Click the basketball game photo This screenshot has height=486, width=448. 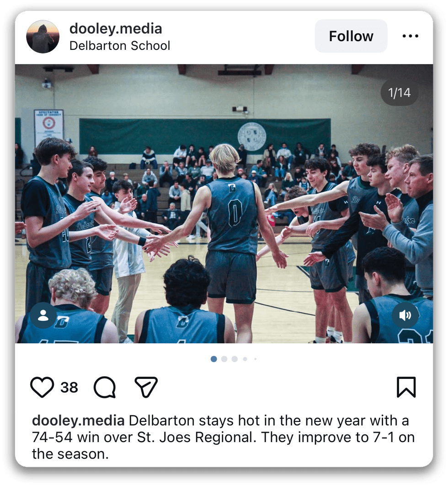pyautogui.click(x=224, y=204)
